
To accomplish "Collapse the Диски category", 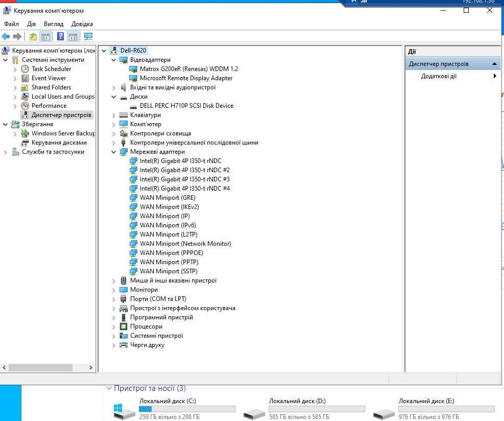I will coord(113,97).
